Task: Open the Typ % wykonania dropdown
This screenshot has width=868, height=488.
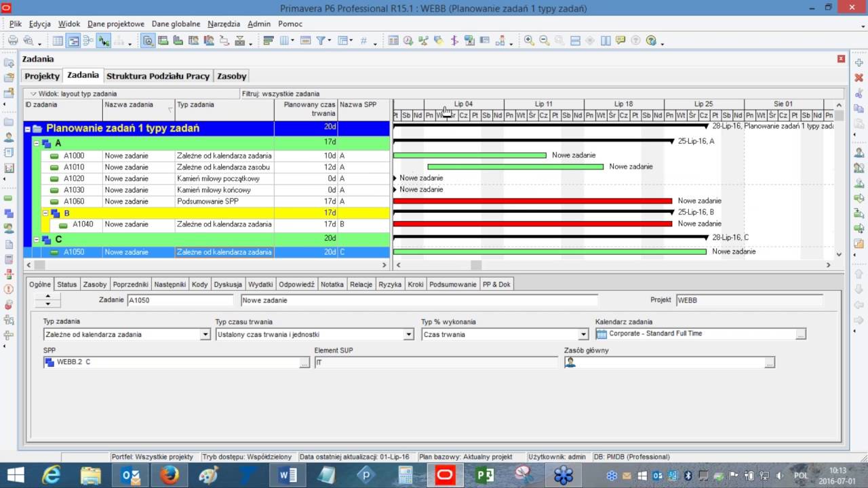Action: click(583, 334)
